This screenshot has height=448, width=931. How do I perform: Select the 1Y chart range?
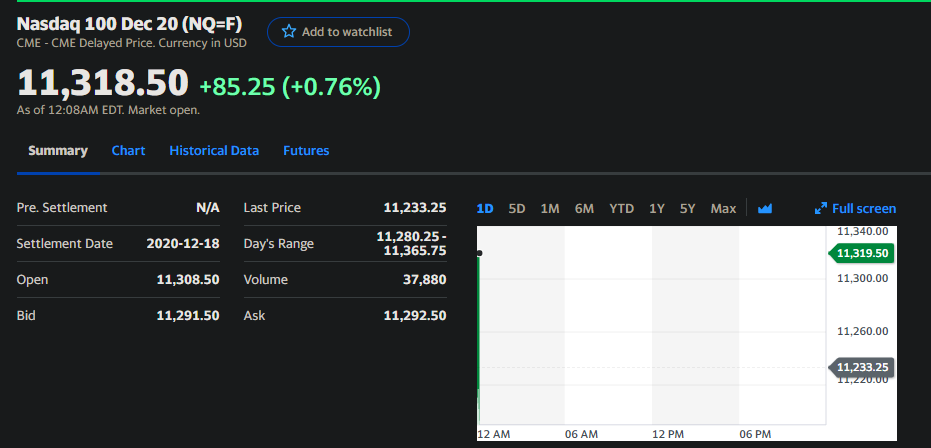[657, 209]
